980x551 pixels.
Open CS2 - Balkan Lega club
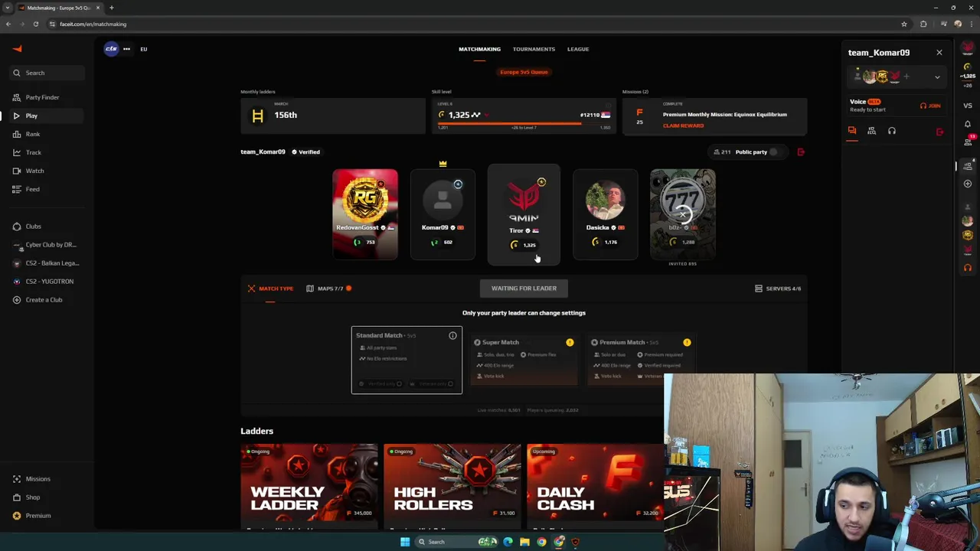click(x=46, y=263)
